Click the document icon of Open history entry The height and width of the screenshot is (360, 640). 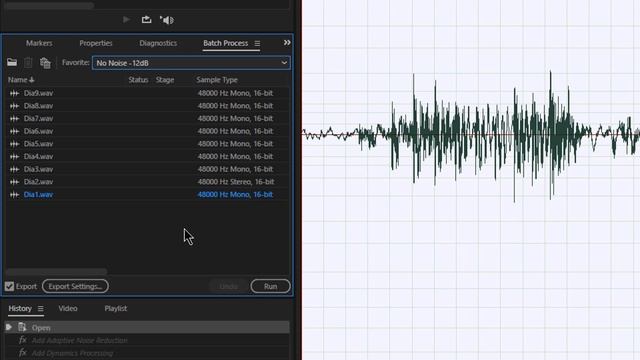22,327
